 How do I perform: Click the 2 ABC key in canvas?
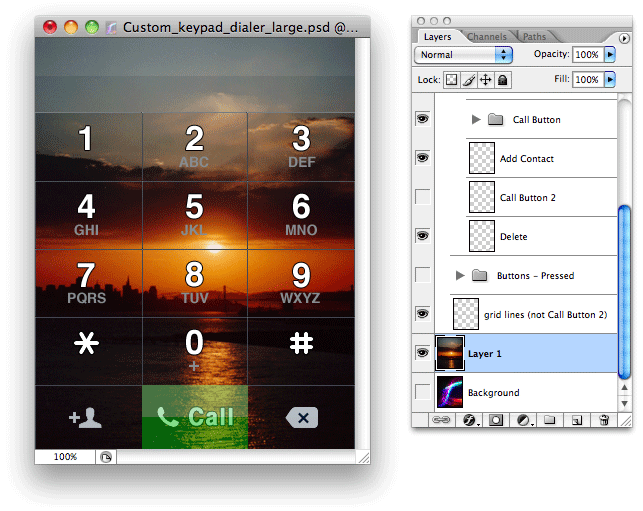click(195, 146)
